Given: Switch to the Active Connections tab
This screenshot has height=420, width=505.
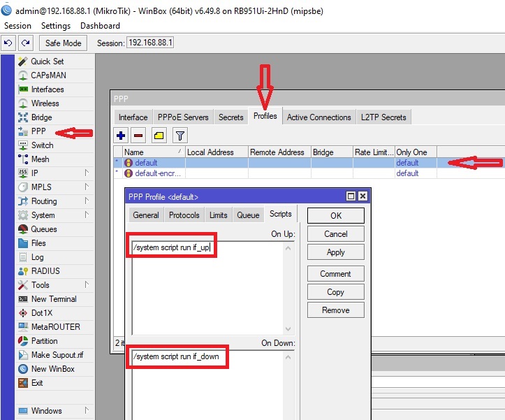Looking at the screenshot, I should click(319, 117).
